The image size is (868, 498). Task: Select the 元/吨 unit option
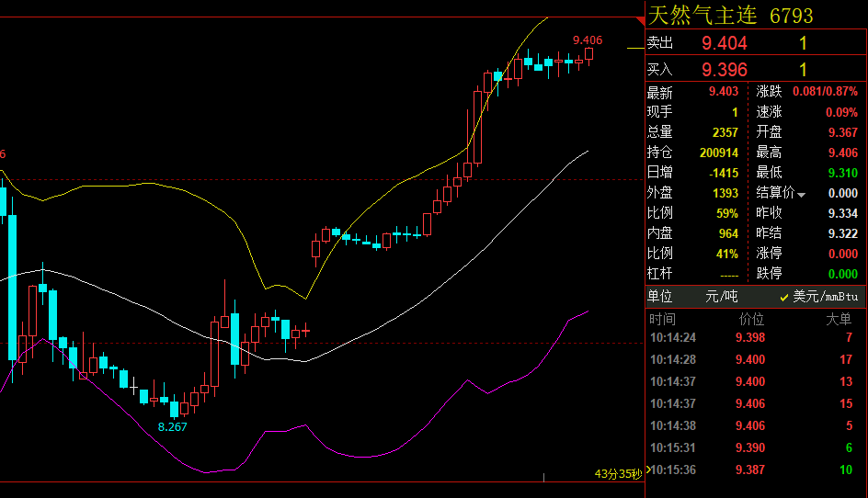[x=721, y=297]
